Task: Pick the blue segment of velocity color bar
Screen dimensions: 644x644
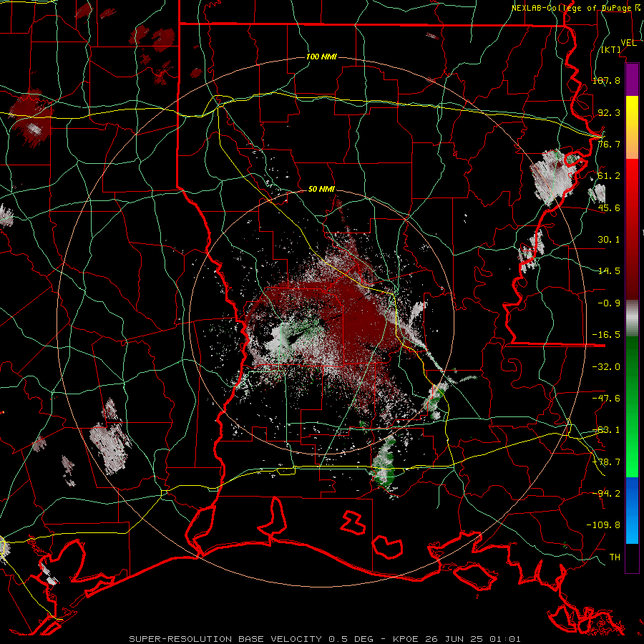Action: coord(632,510)
